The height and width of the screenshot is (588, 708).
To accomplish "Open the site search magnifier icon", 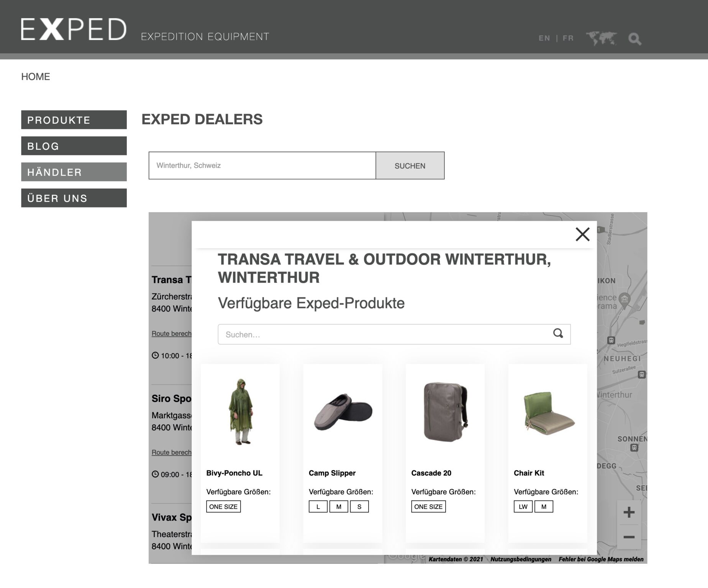I will pos(635,39).
